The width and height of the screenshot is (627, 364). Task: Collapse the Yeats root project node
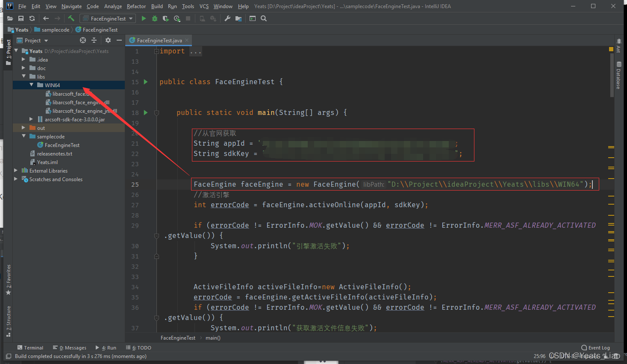coord(16,51)
